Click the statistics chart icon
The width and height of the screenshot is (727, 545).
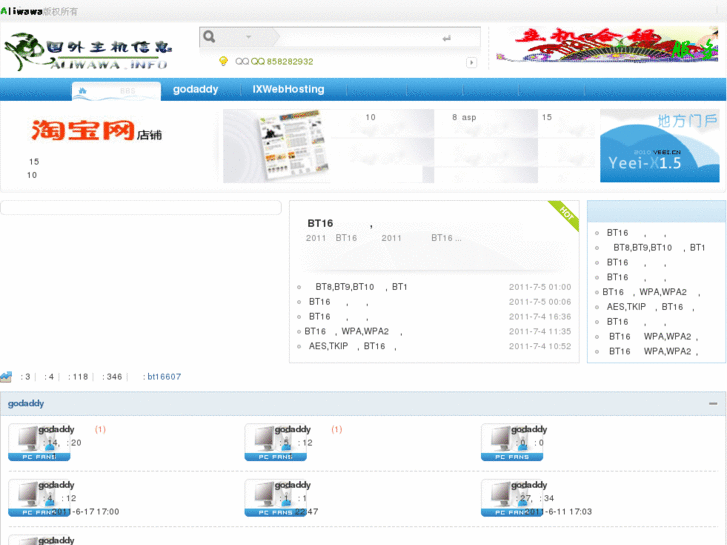coord(6,377)
